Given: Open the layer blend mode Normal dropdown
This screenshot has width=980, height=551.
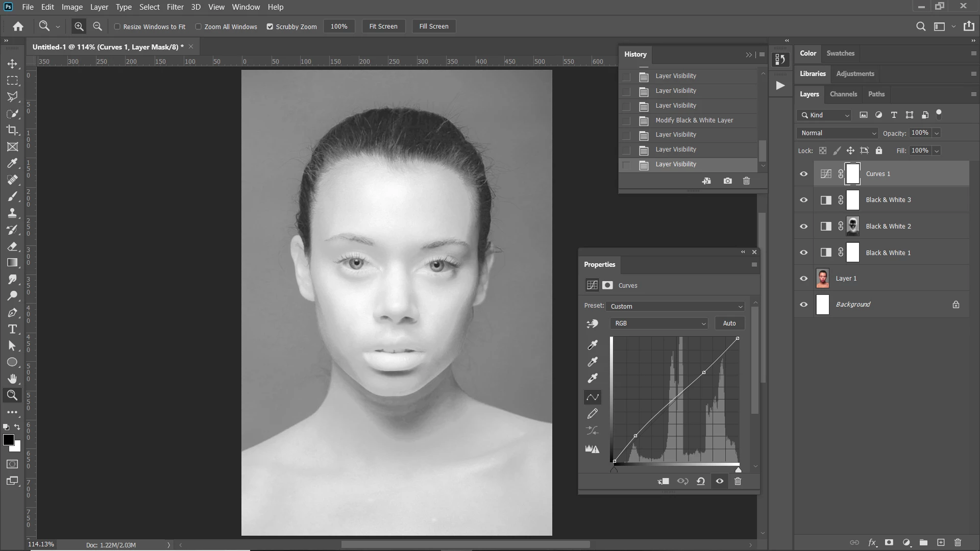Looking at the screenshot, I should tap(837, 133).
